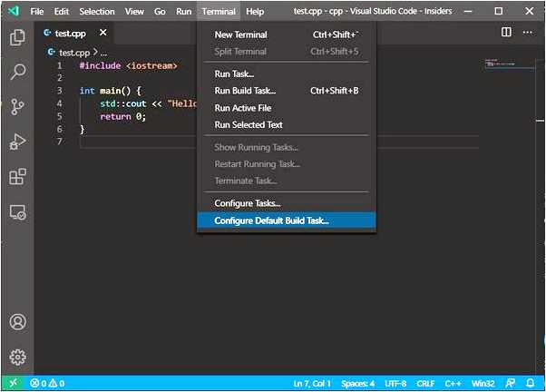Open the Run menu
546x392 pixels.
point(183,12)
